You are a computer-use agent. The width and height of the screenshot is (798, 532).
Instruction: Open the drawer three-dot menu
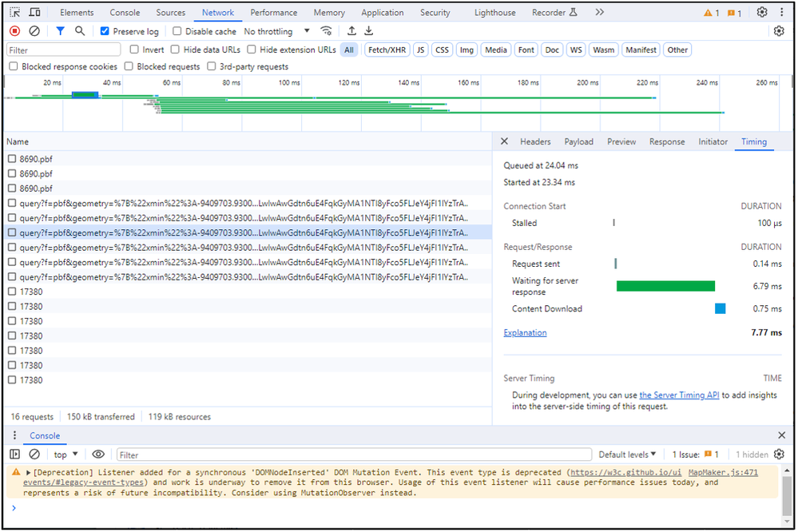14,435
